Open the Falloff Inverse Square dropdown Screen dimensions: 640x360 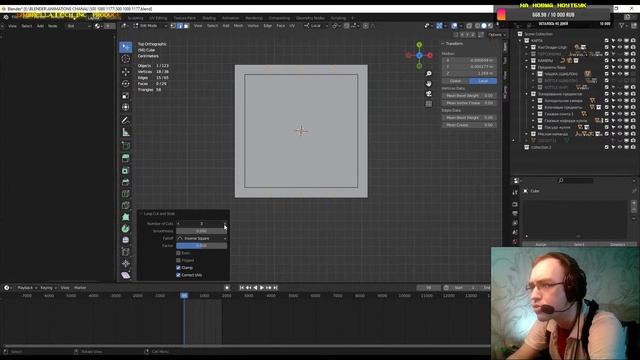point(202,238)
